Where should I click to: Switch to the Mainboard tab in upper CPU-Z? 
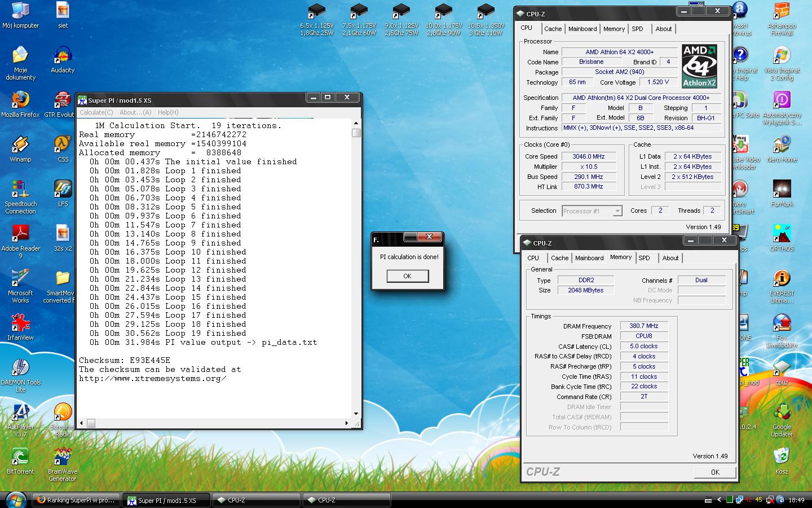tap(582, 29)
